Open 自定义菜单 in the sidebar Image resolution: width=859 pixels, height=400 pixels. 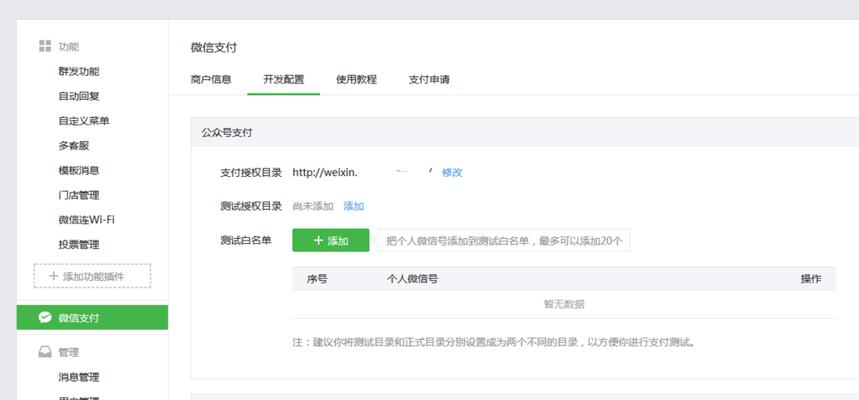click(84, 121)
